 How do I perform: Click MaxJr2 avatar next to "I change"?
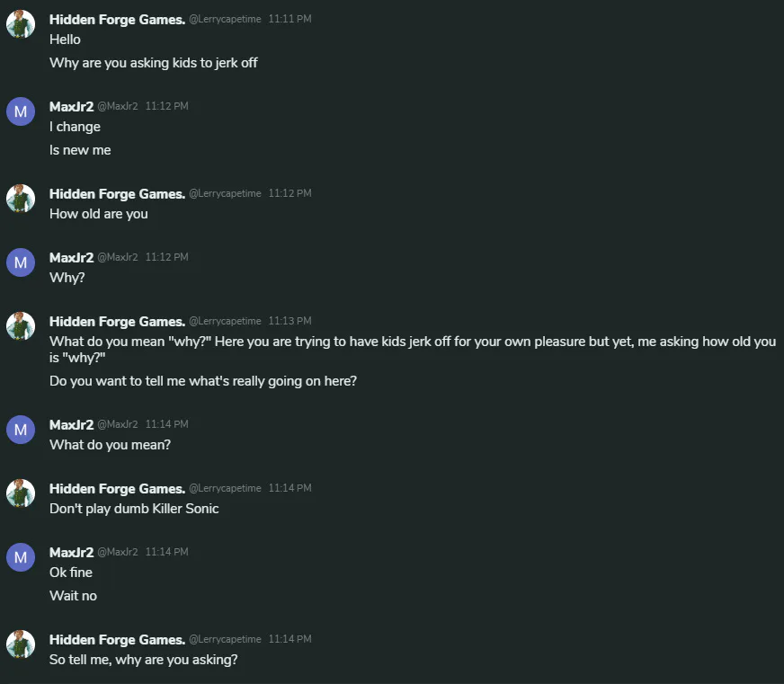pos(21,111)
